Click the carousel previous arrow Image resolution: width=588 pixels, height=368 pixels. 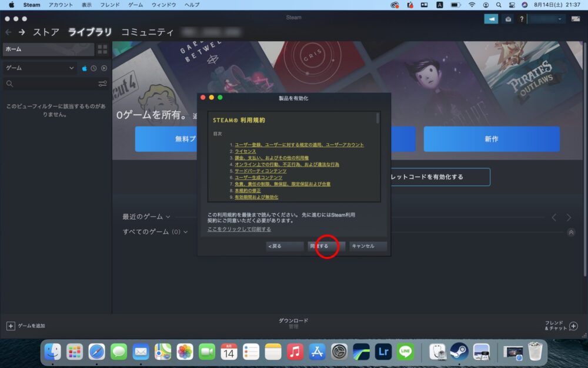[554, 217]
